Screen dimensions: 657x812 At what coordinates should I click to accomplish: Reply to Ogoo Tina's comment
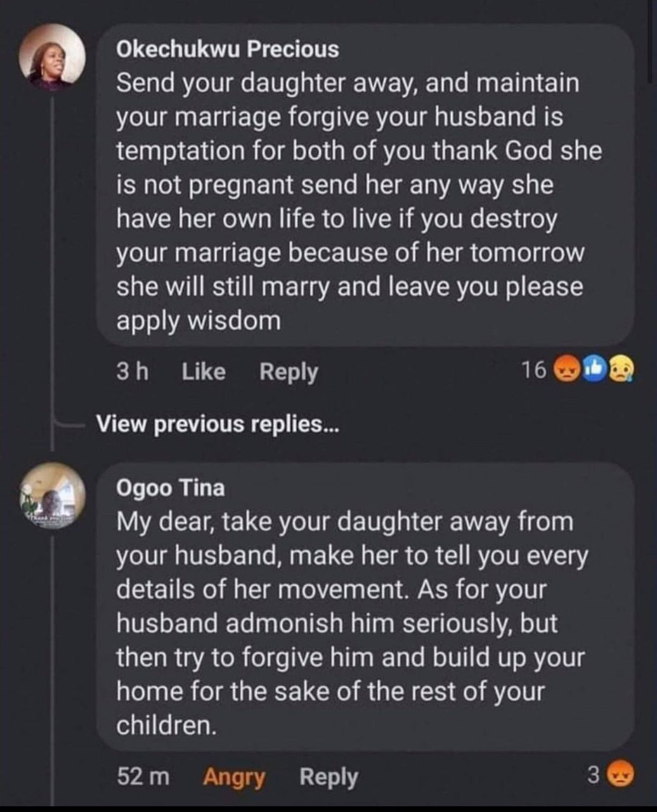[328, 776]
